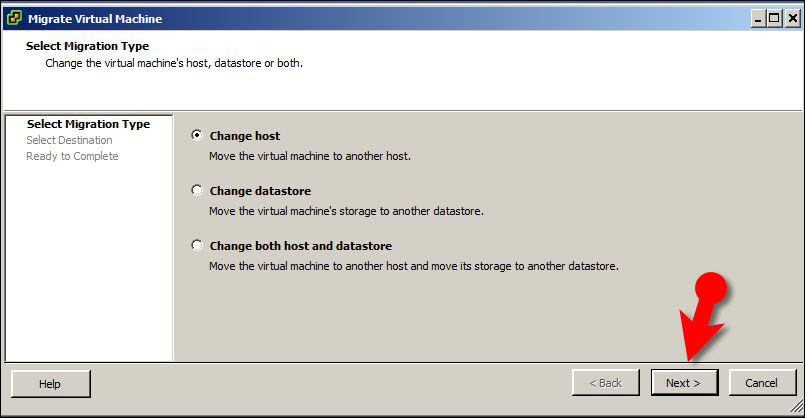The image size is (805, 418).
Task: Click the 'Change both host and datastore' bold label
Action: click(x=300, y=246)
